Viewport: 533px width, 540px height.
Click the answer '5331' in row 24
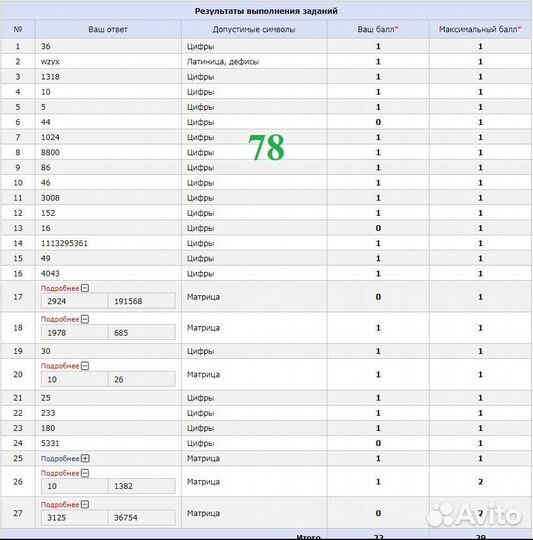50,443
